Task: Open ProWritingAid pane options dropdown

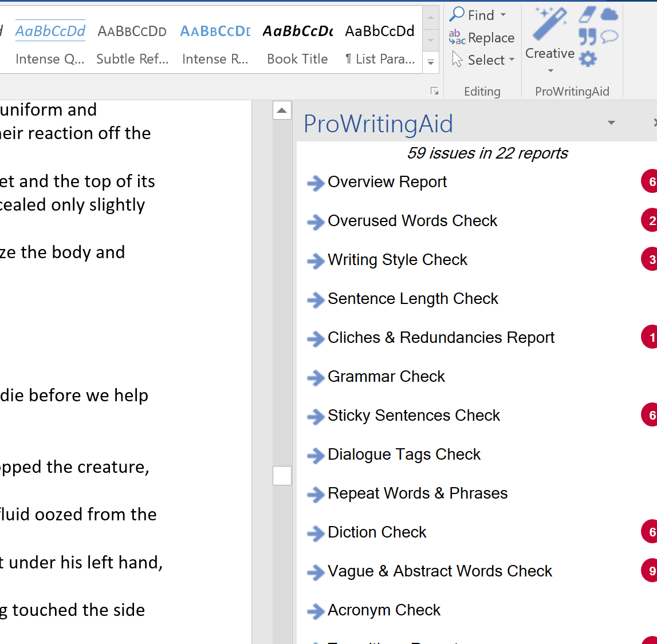Action: coord(611,123)
